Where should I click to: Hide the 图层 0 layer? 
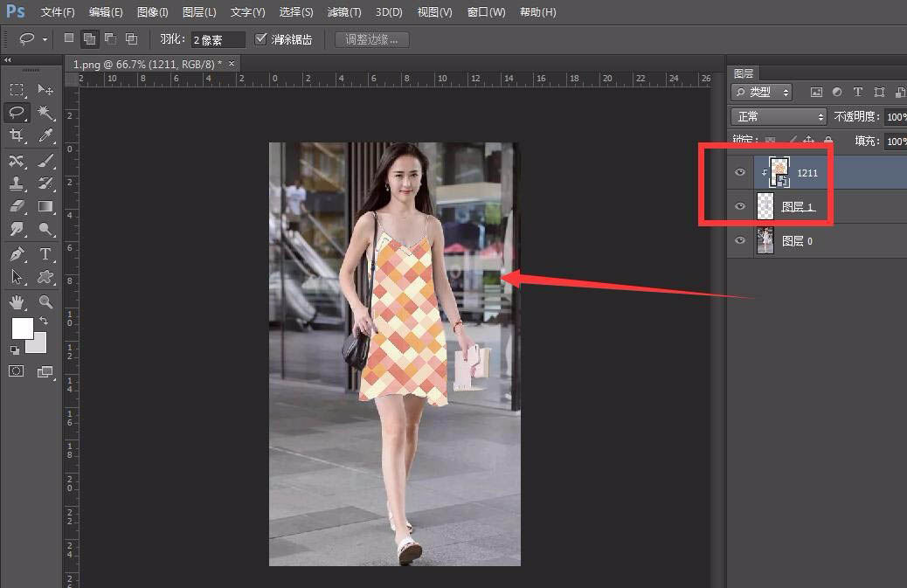click(740, 240)
